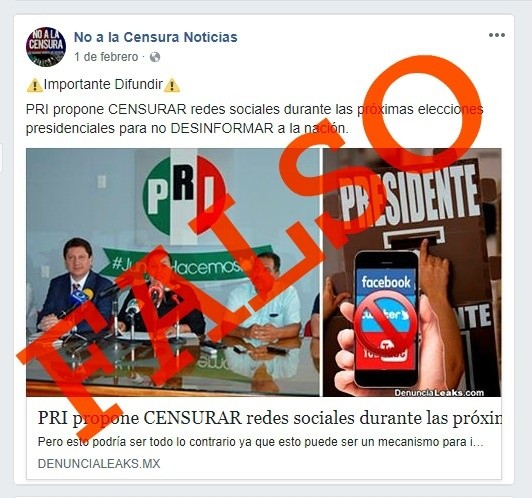
Task: Click the post text about PRI propone CENSURAR
Action: pyautogui.click(x=254, y=119)
